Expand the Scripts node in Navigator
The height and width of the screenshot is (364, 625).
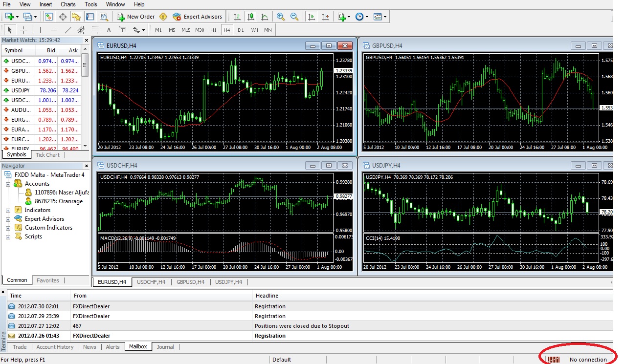click(x=8, y=236)
